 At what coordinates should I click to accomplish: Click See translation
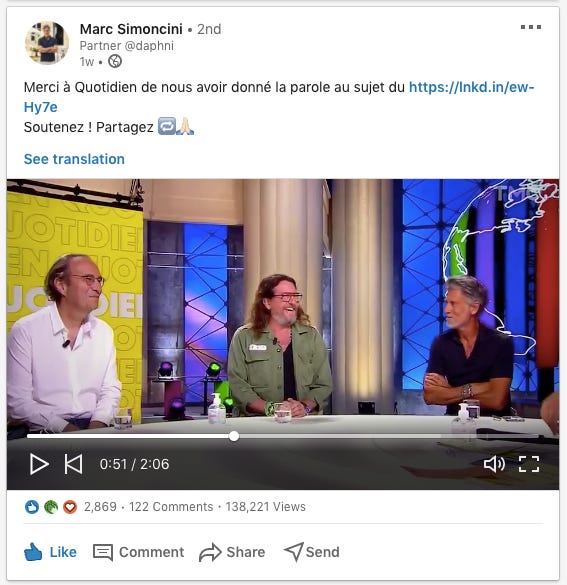[x=74, y=159]
